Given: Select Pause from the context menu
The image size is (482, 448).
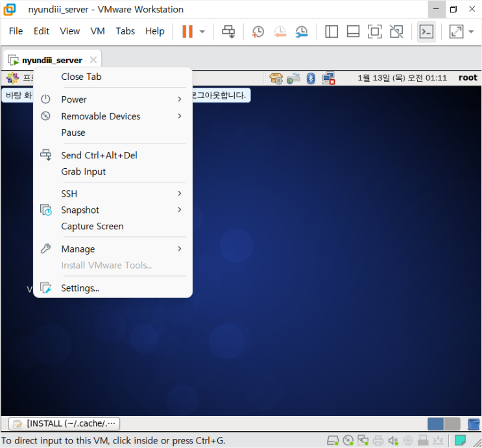Looking at the screenshot, I should pos(112,132).
